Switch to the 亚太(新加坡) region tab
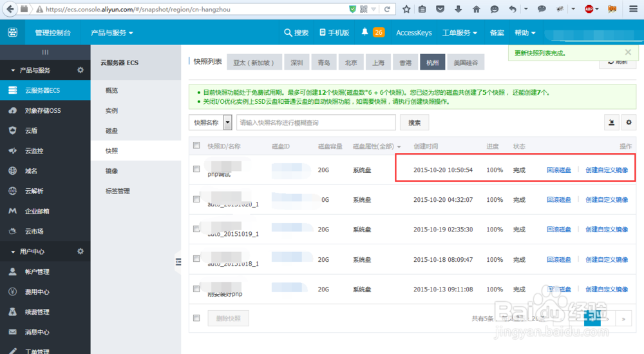 (x=254, y=63)
